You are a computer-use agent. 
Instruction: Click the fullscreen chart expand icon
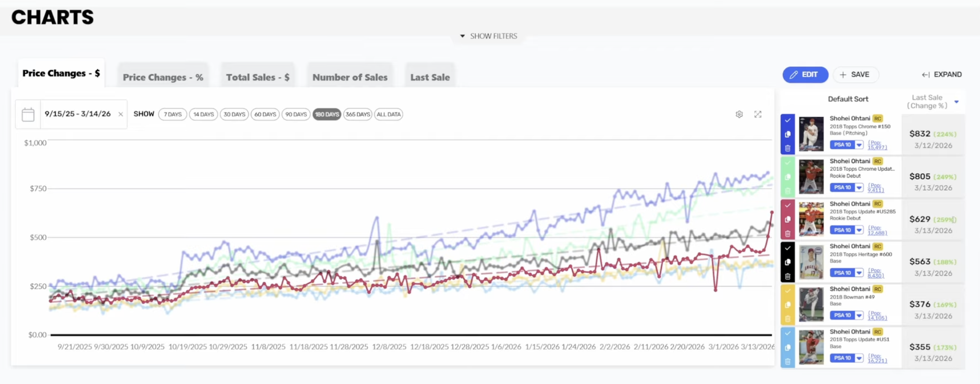(x=758, y=114)
